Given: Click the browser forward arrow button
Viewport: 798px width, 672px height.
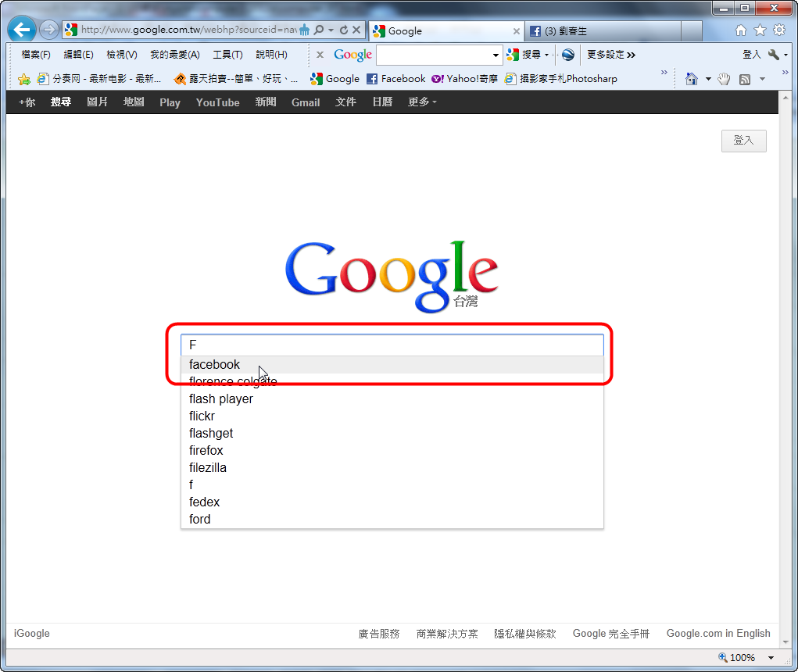Looking at the screenshot, I should point(49,30).
